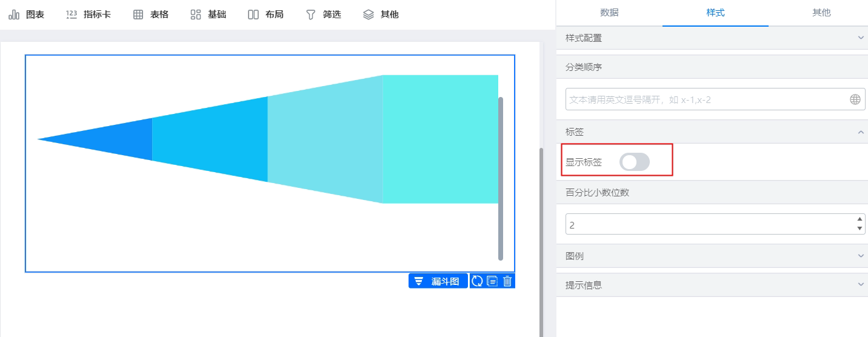Open the 布局 layout menu

pyautogui.click(x=265, y=15)
